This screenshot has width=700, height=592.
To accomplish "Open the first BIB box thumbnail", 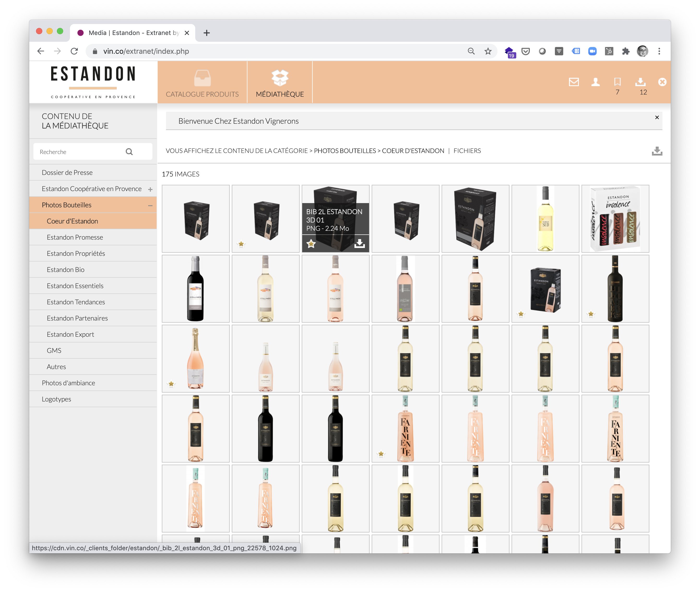I will (x=196, y=218).
